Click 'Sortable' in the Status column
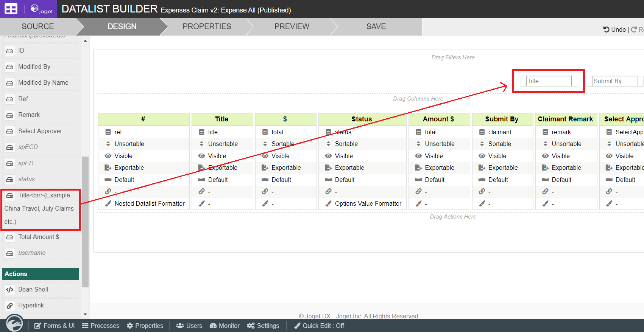 coord(346,144)
